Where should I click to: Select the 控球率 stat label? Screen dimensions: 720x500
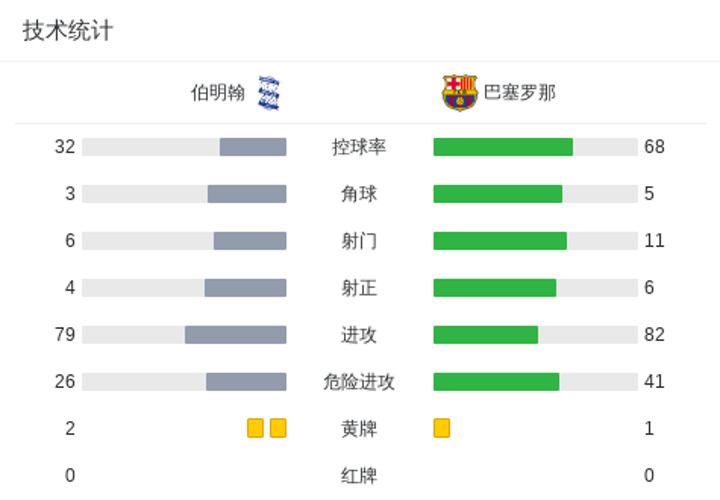tap(359, 147)
